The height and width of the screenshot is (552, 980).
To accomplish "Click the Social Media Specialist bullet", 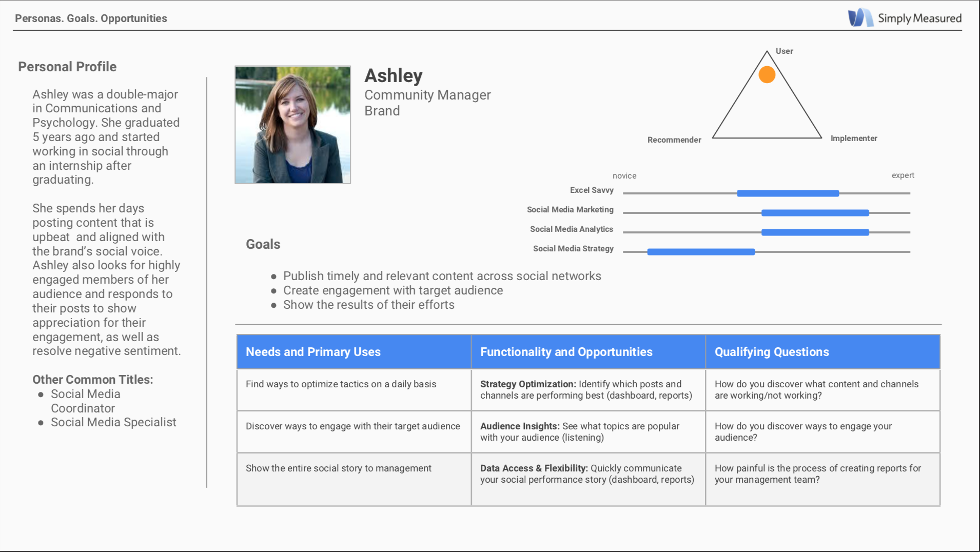I will click(113, 422).
